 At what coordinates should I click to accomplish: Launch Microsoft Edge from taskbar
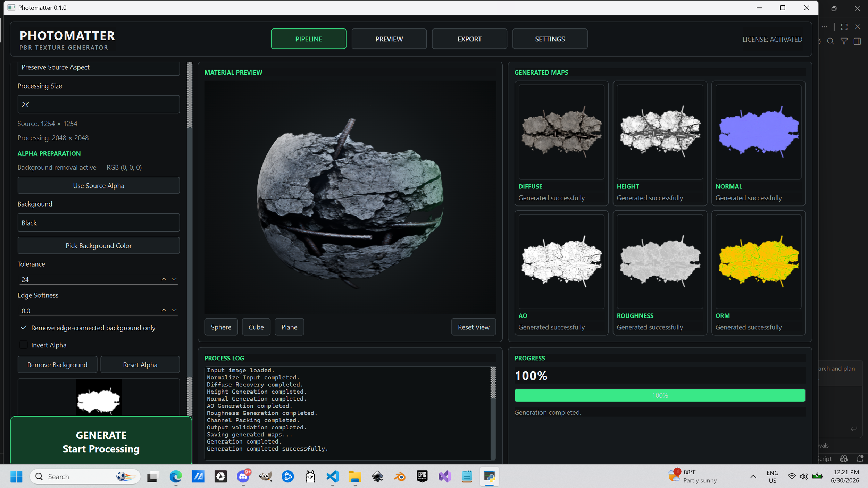click(x=176, y=477)
